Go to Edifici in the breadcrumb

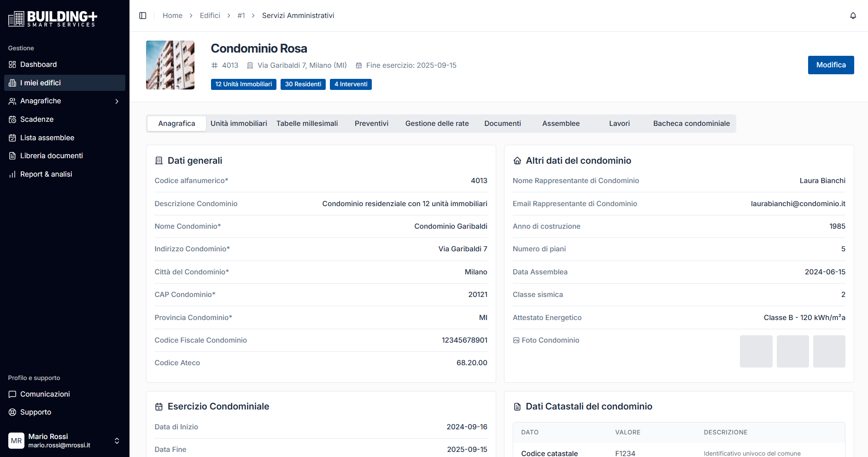(x=210, y=16)
